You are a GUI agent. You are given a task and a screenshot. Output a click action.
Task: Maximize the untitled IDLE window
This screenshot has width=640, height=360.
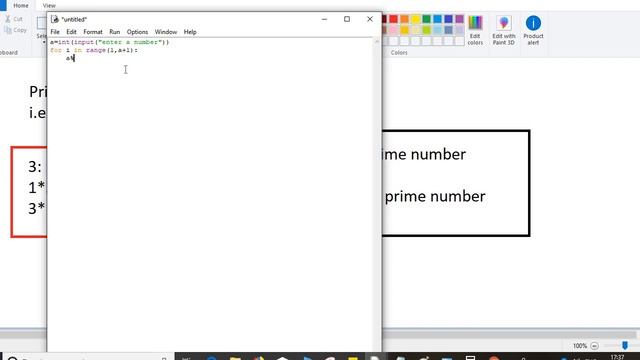coord(347,19)
